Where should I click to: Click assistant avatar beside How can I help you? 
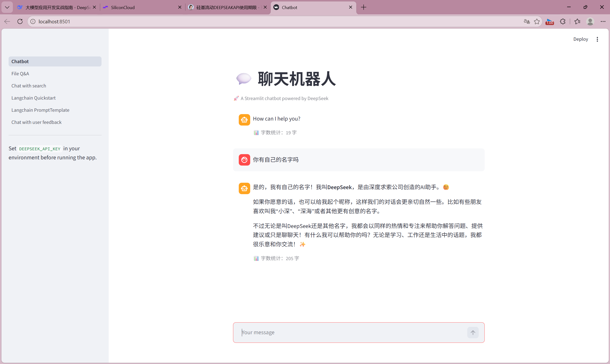(244, 120)
